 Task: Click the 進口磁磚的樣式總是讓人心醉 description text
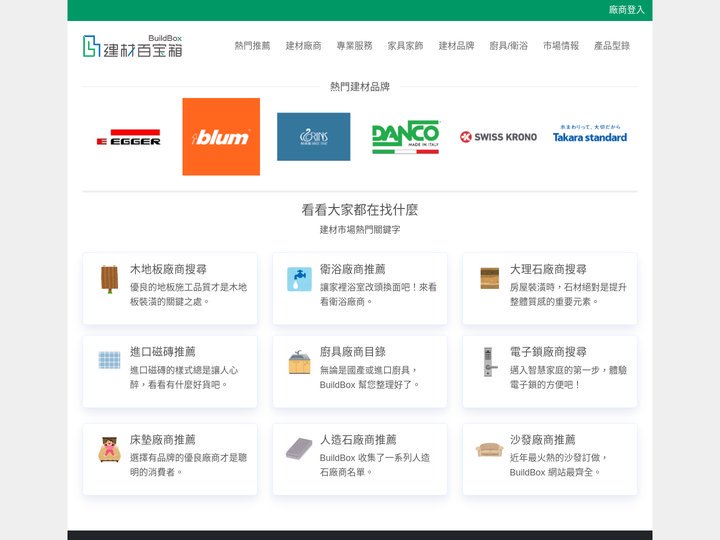(x=184, y=377)
